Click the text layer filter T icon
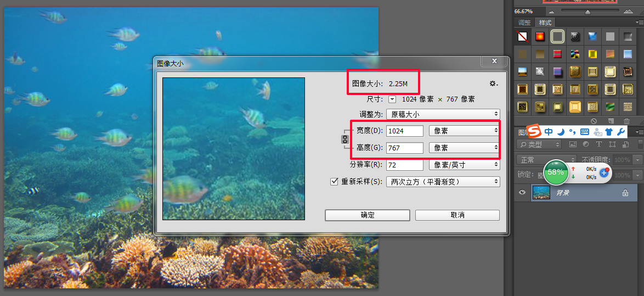 coord(598,144)
